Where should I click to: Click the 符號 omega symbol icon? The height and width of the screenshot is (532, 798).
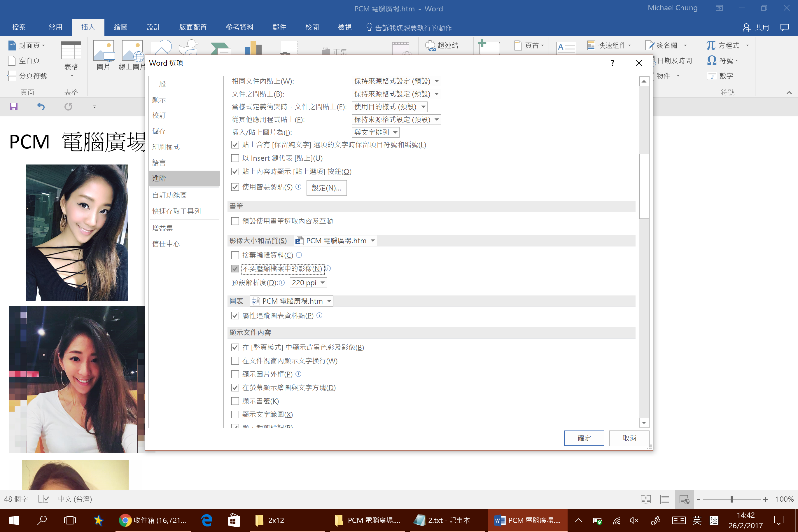pyautogui.click(x=711, y=60)
